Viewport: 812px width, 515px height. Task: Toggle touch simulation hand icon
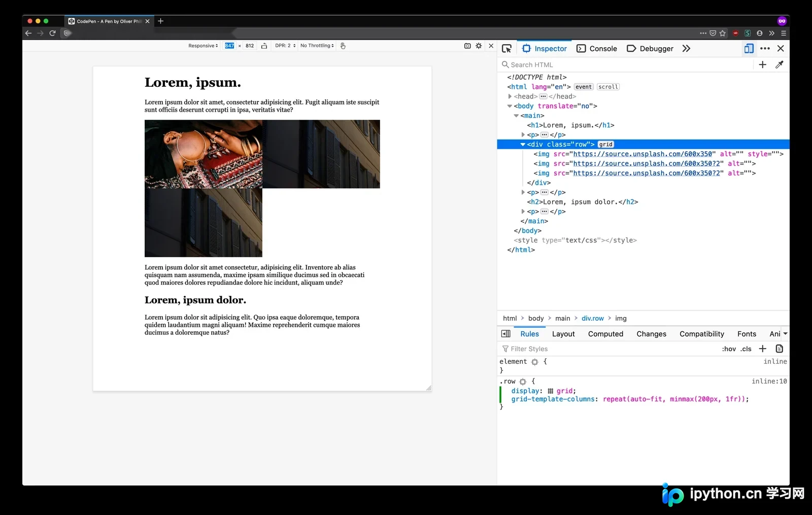pos(343,46)
